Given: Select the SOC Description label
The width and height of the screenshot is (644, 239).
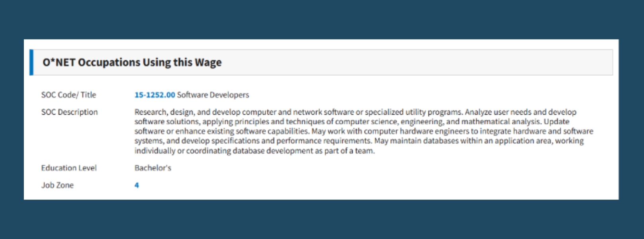Looking at the screenshot, I should [x=70, y=112].
